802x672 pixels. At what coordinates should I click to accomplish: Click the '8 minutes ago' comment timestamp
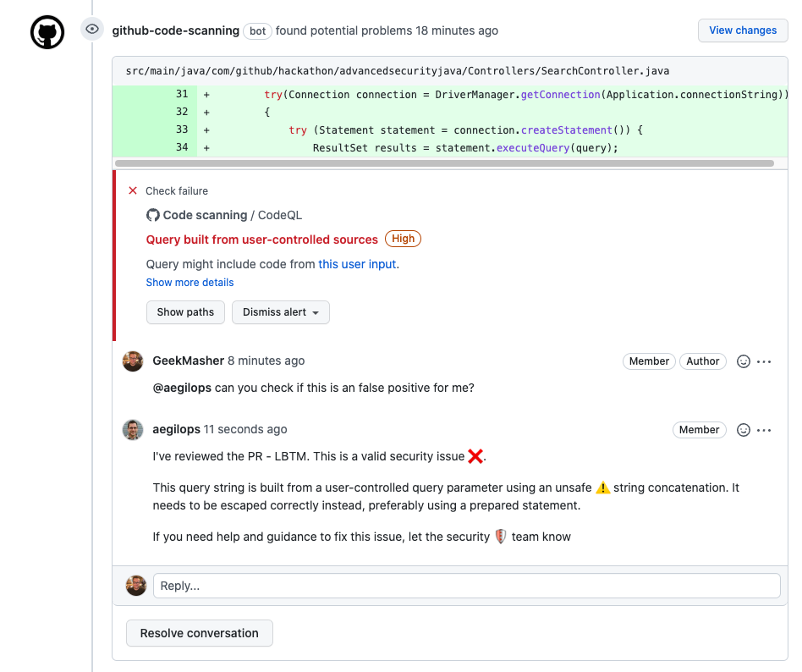(266, 361)
